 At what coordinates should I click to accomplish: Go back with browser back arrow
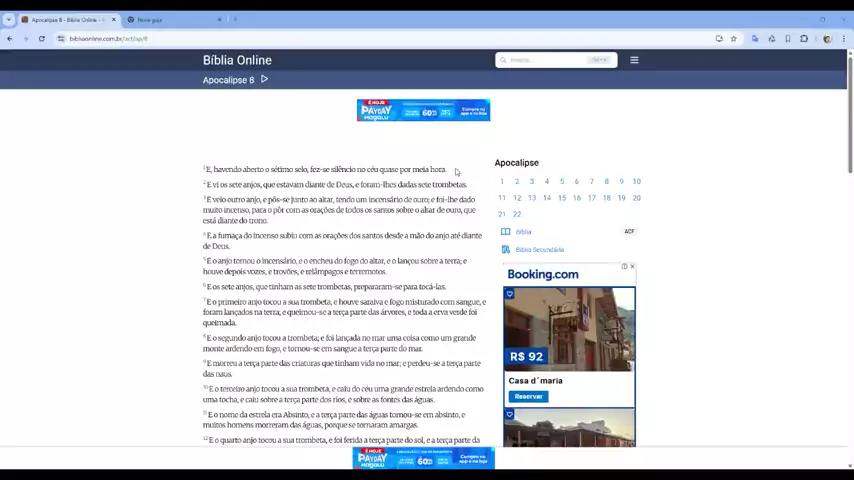click(9, 38)
